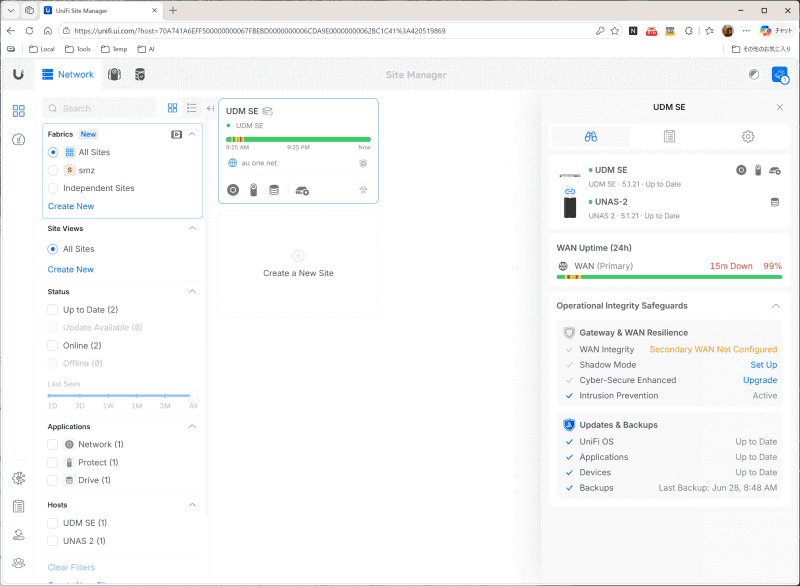Switch to the list view icon
Screen dimensions: 800x586
click(x=192, y=108)
